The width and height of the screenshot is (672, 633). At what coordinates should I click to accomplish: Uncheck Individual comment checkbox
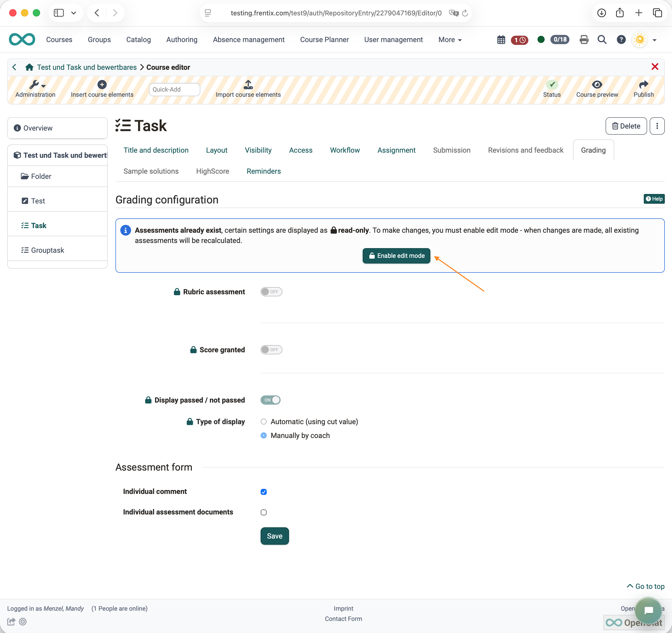pyautogui.click(x=264, y=492)
